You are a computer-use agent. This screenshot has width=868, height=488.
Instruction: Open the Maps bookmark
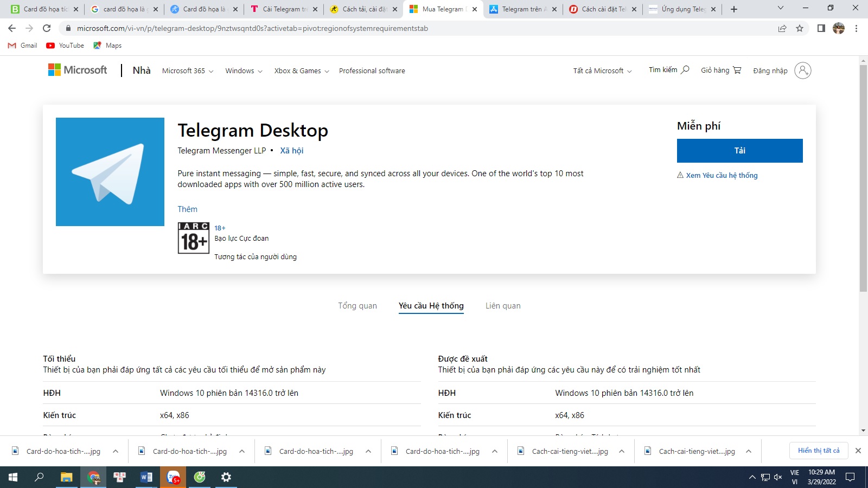pos(107,46)
